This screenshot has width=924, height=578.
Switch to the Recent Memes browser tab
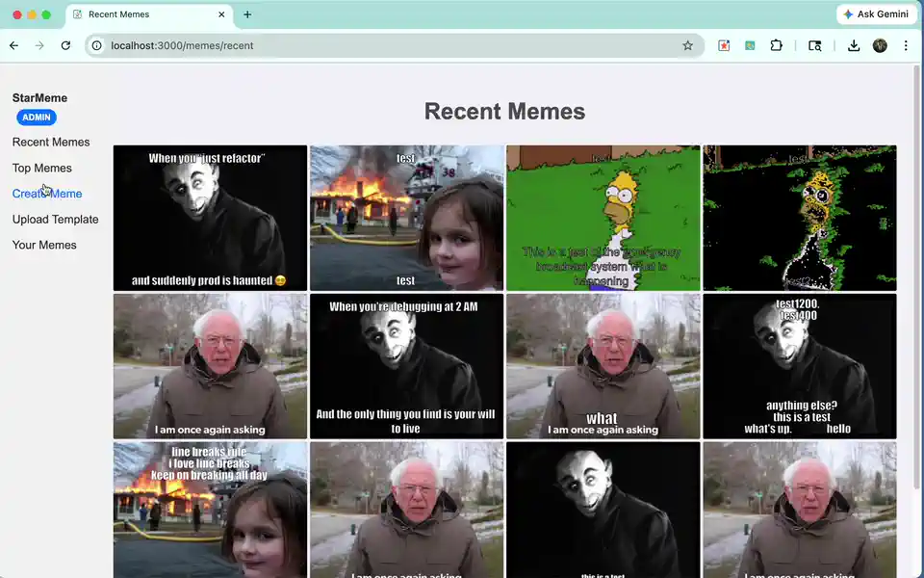(135, 14)
